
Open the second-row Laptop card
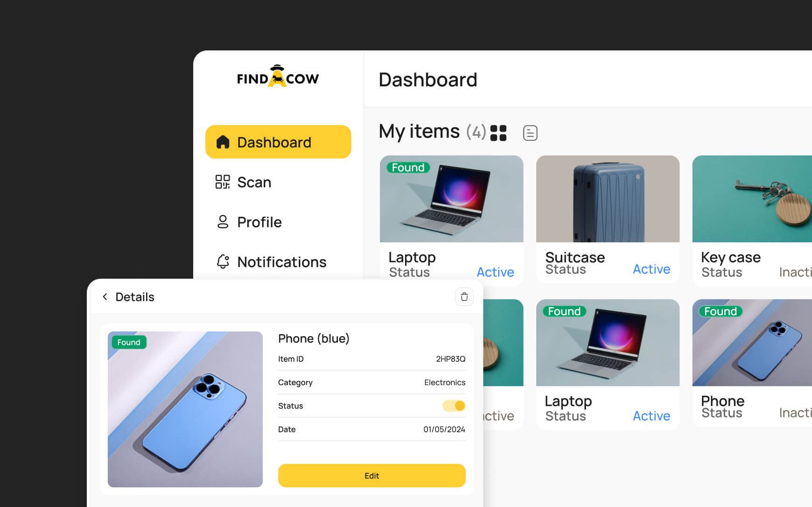pos(608,364)
